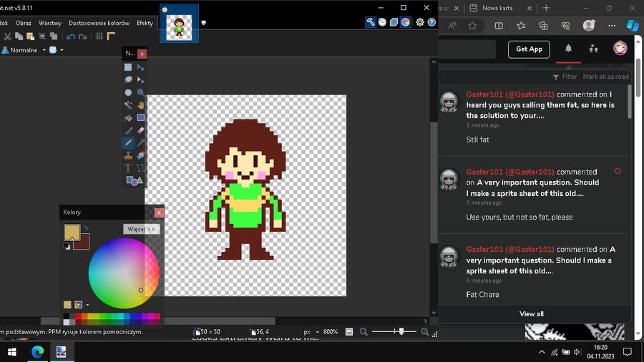Click the Paste clipboard icon
Screen dimensions: 644x362
[x=30, y=36]
